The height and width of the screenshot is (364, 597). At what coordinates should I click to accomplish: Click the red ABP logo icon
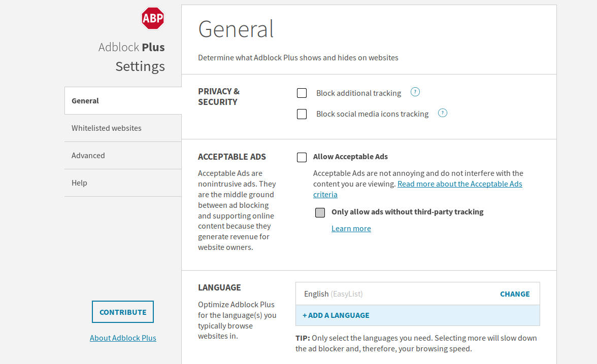(x=153, y=18)
